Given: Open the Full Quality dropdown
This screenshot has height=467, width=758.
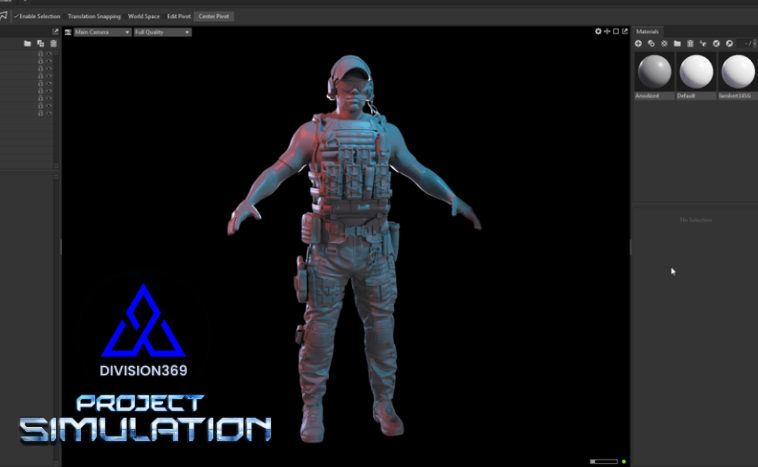Looking at the screenshot, I should pyautogui.click(x=162, y=32).
